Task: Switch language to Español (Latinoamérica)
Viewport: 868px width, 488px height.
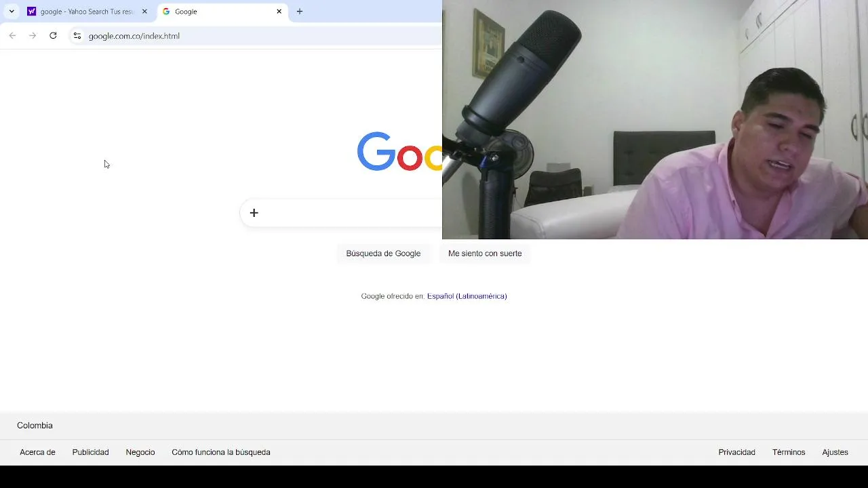Action: coord(467,296)
